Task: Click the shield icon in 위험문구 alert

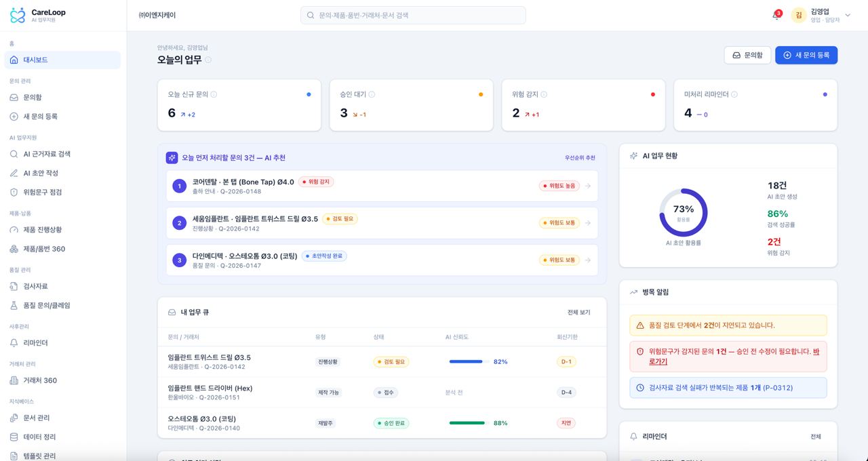Action: point(640,351)
